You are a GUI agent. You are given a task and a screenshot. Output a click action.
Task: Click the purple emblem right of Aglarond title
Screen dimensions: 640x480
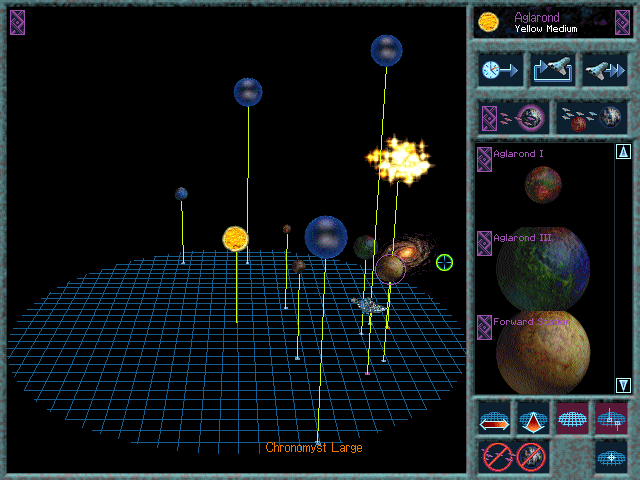[x=622, y=23]
